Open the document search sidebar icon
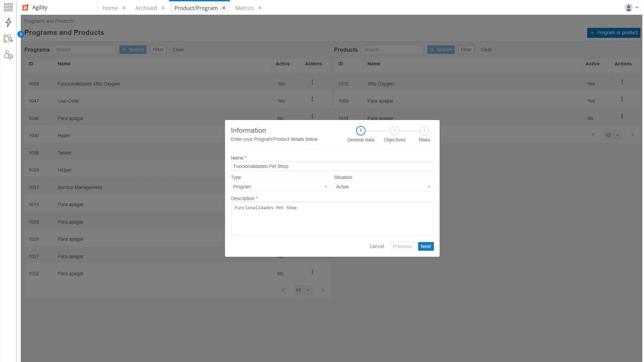The image size is (644, 362). 8,39
